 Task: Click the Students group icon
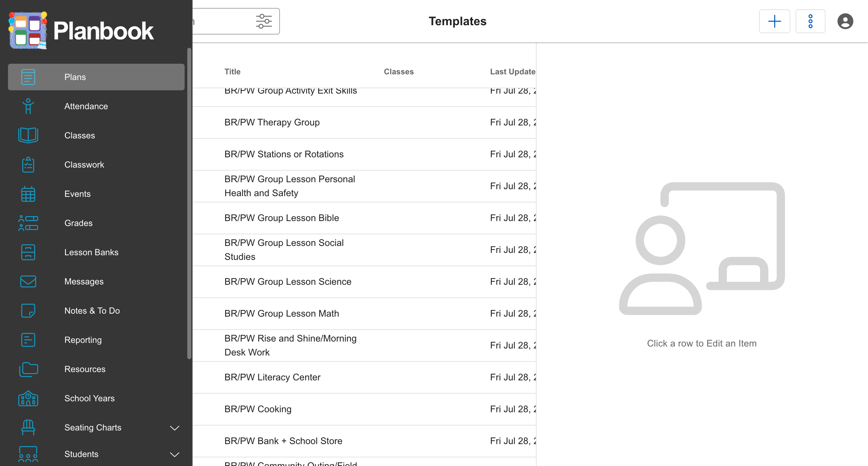pos(28,454)
